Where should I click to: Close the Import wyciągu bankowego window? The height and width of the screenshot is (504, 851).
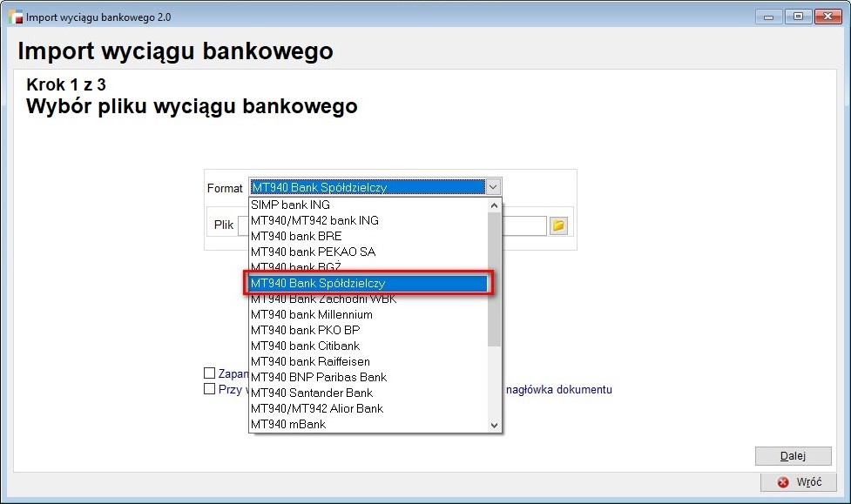[x=828, y=17]
